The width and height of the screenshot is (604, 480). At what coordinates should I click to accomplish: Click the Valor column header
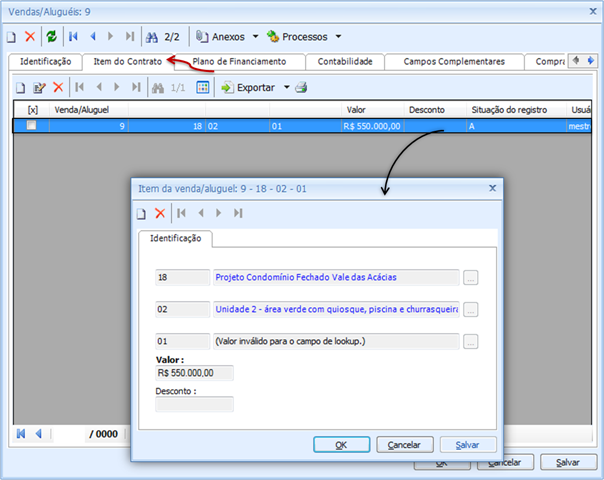coord(372,110)
